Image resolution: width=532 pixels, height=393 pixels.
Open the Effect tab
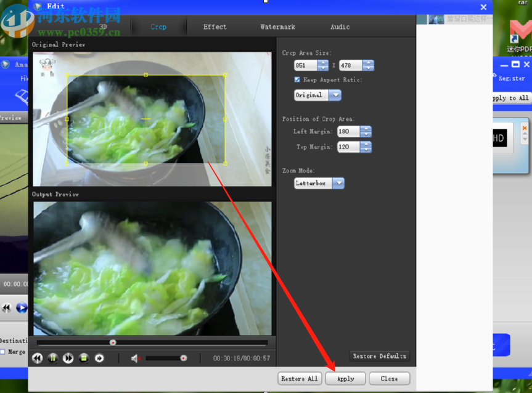215,26
